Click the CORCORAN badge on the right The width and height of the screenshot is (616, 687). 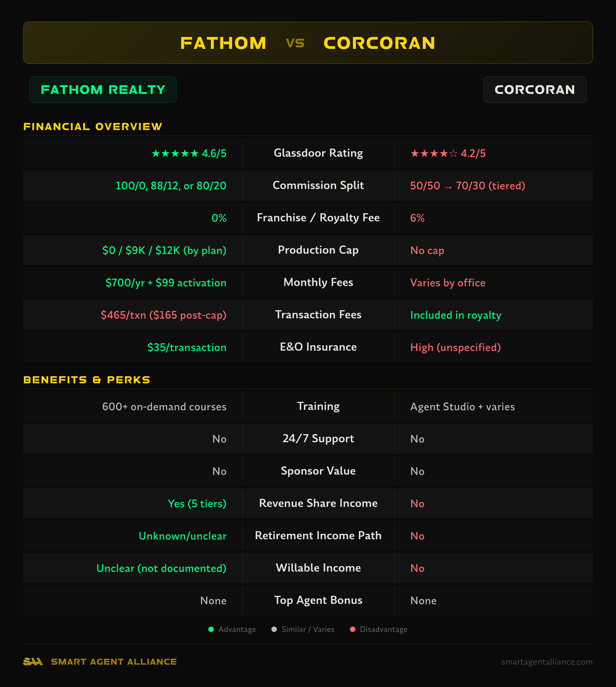pos(534,90)
